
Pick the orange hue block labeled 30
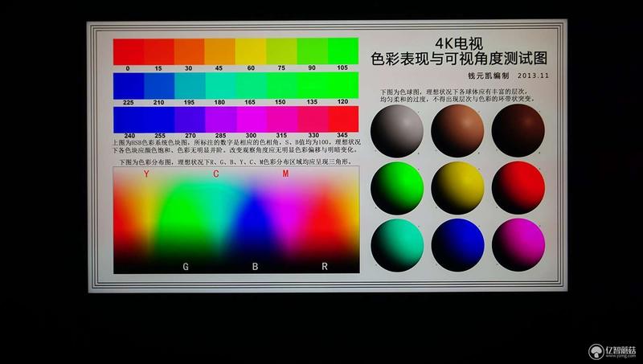point(190,51)
